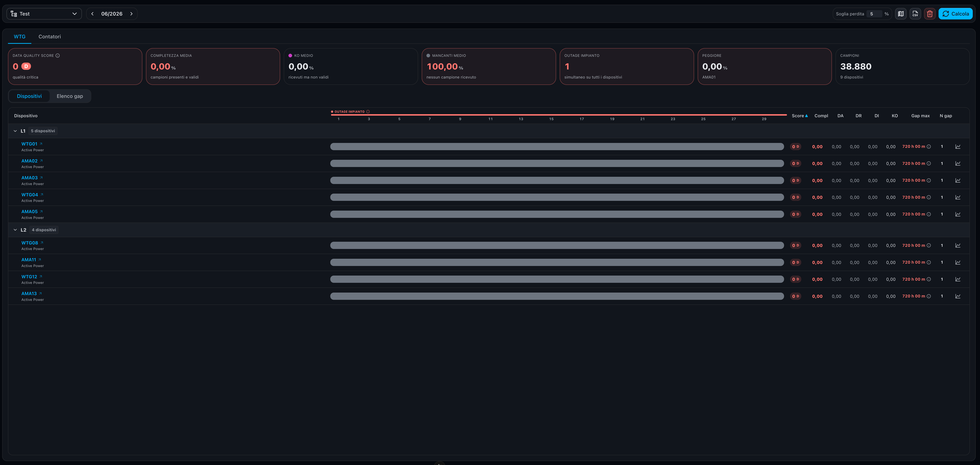Click WTG01 gray availability timeline bar
The height and width of the screenshot is (465, 980).
point(557,147)
